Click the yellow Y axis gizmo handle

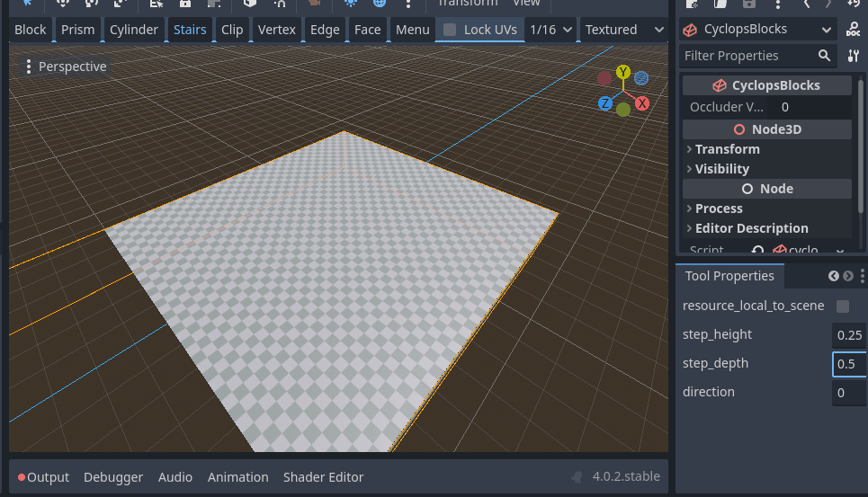tap(623, 72)
